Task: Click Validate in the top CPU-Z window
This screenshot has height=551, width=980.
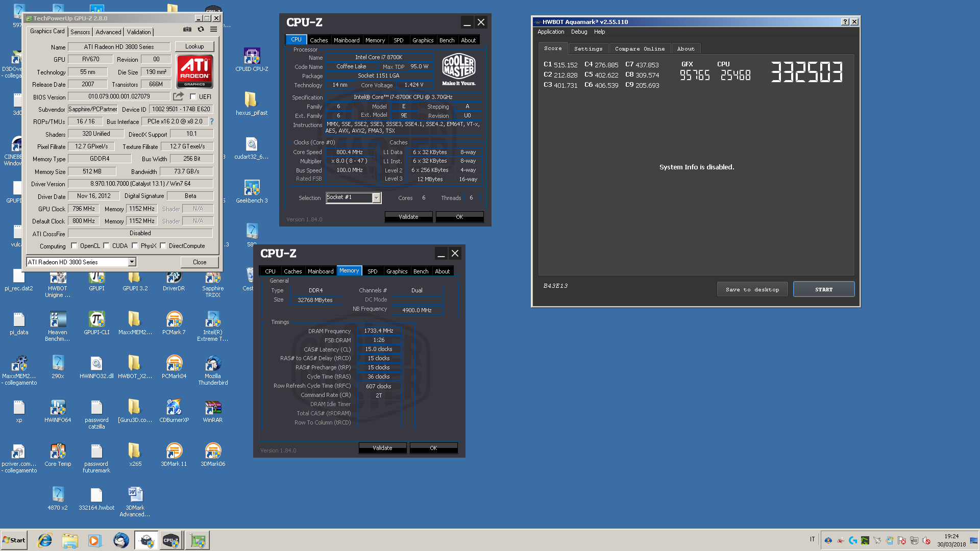Action: (408, 217)
